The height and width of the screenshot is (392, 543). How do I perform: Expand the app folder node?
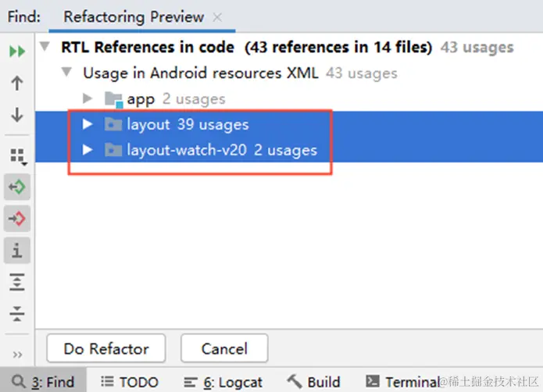88,99
